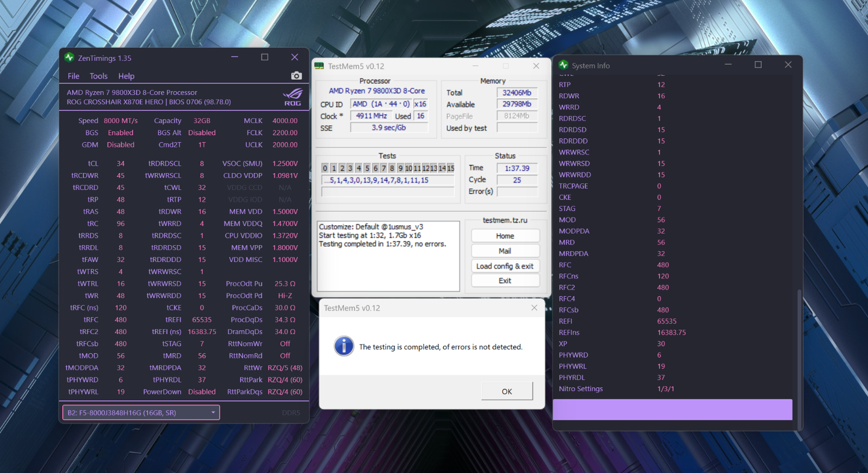Click the TestMem5 app icon in title bar
This screenshot has height=473, width=868.
pyautogui.click(x=320, y=66)
